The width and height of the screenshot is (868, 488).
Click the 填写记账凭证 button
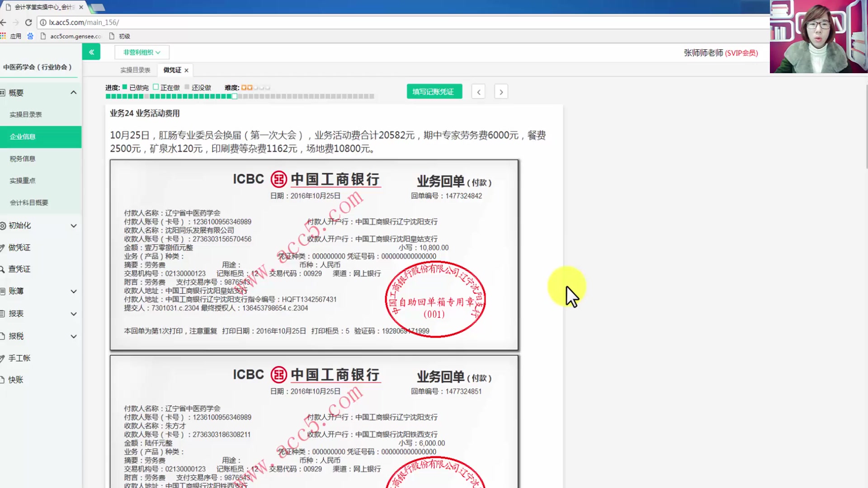point(434,92)
